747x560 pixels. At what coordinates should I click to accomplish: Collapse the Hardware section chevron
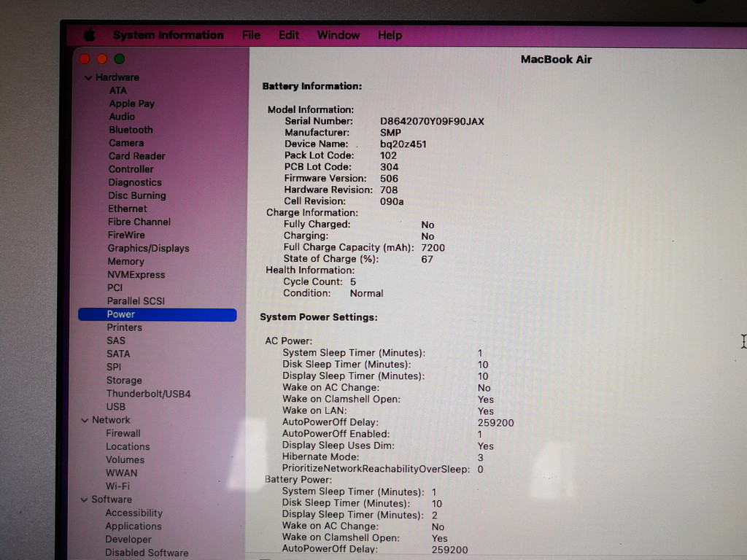88,77
